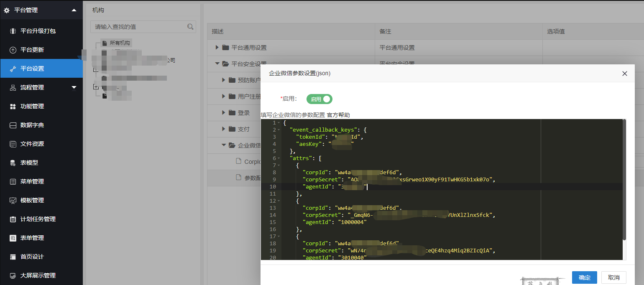
Task: Click the 表模型 database icon
Action: coord(13,163)
